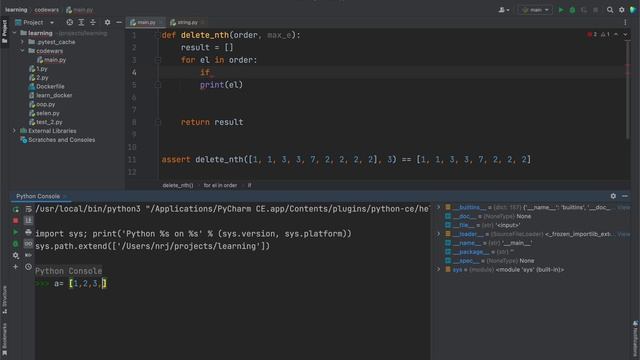Open Python console settings gear icon
The width and height of the screenshot is (640, 360).
coord(16,256)
